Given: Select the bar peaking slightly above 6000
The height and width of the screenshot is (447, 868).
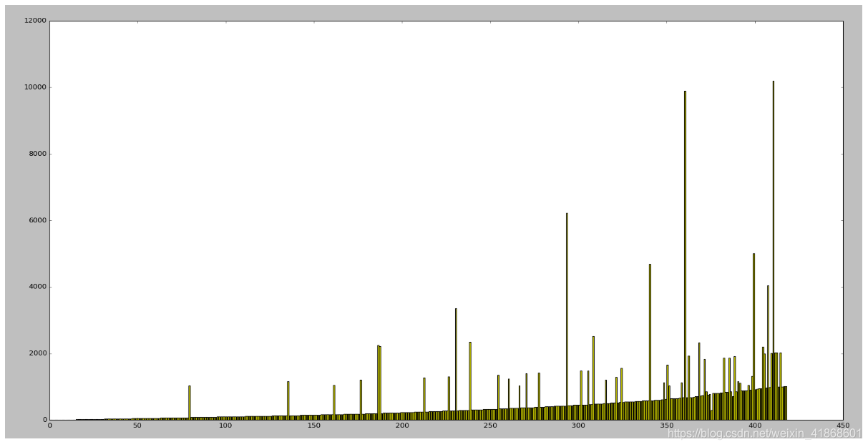Looking at the screenshot, I should (567, 316).
